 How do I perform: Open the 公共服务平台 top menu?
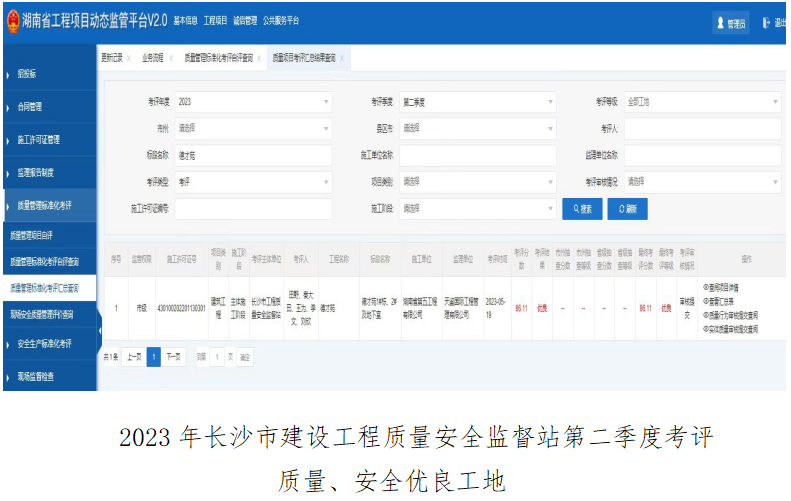tap(281, 21)
